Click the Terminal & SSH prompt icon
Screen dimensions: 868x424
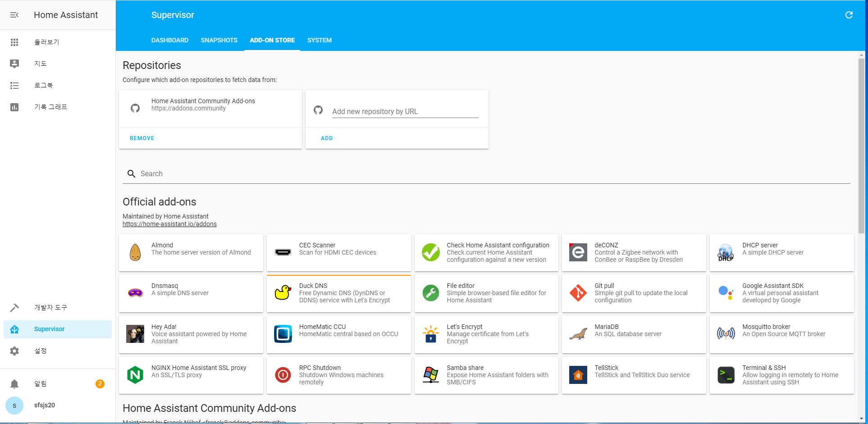point(726,375)
